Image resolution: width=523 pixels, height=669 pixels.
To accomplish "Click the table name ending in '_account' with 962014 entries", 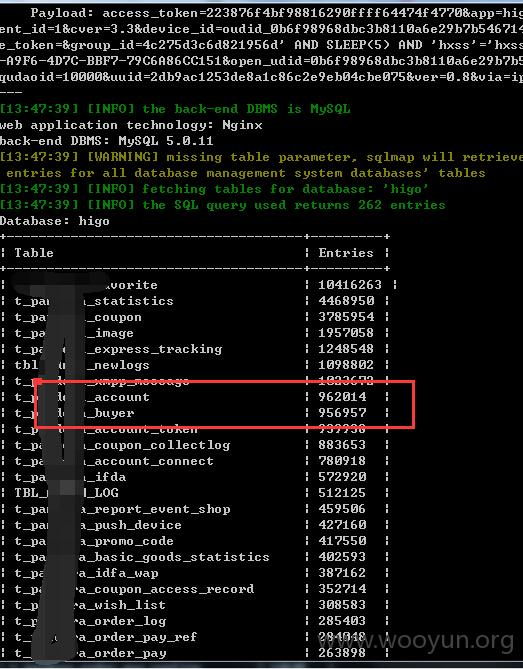I will click(82, 397).
